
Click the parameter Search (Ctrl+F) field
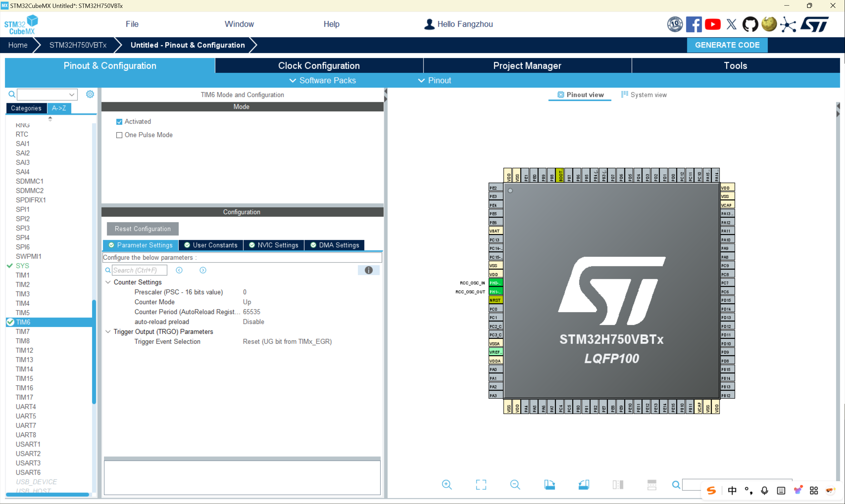tap(139, 270)
